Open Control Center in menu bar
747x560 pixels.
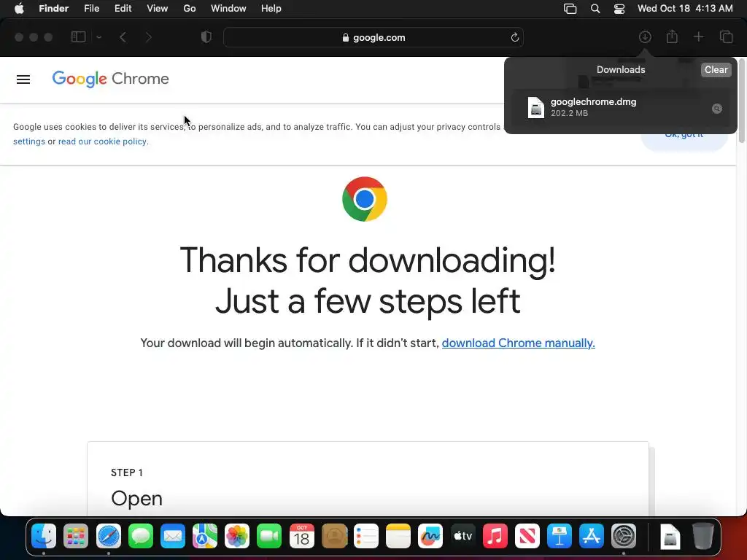[619, 9]
